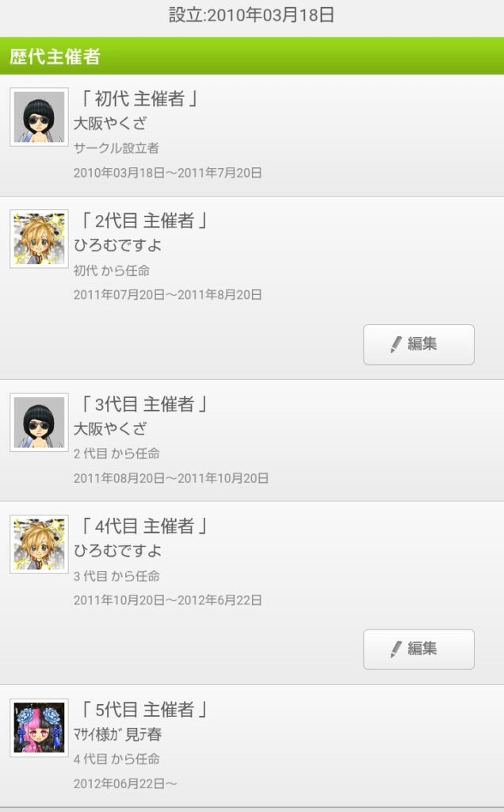Tap the 3代目 主催者 sunglasses avatar
This screenshot has width=504, height=812.
39,422
